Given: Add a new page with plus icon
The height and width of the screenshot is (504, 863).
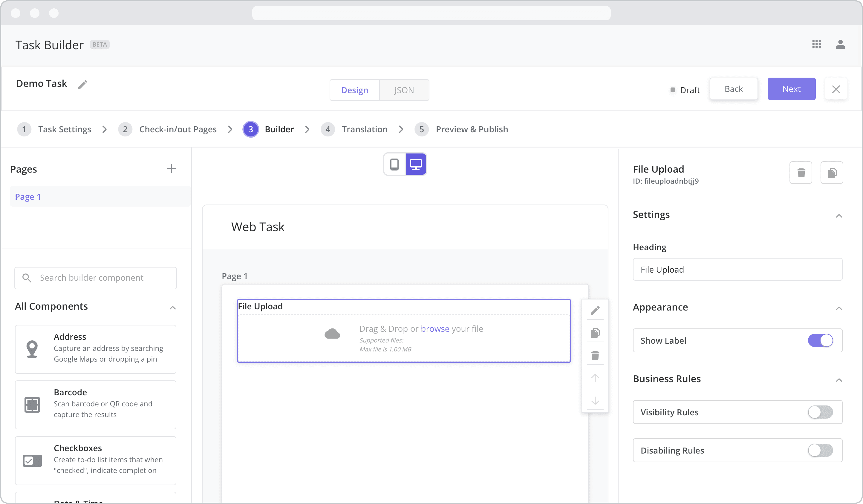Looking at the screenshot, I should [x=171, y=169].
